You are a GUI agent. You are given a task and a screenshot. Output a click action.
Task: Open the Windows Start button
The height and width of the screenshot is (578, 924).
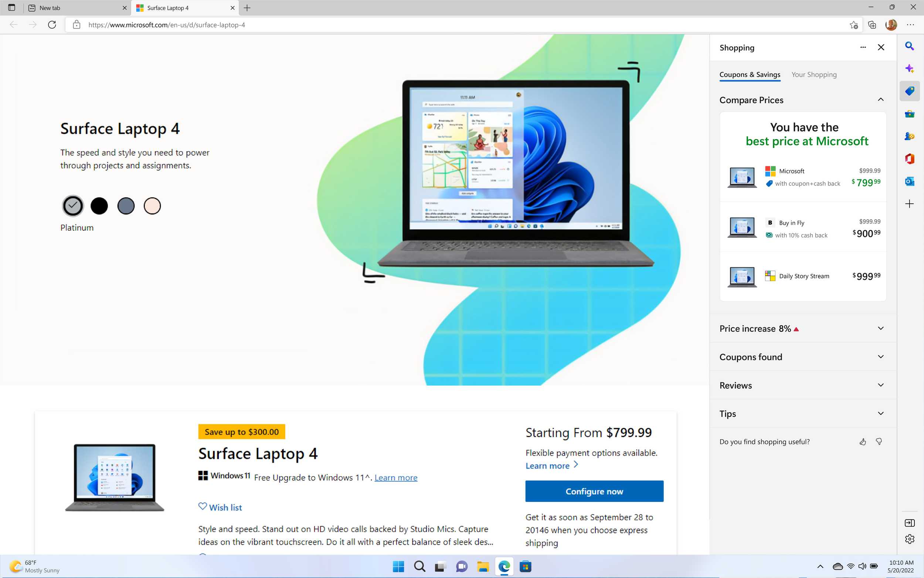[x=398, y=566]
